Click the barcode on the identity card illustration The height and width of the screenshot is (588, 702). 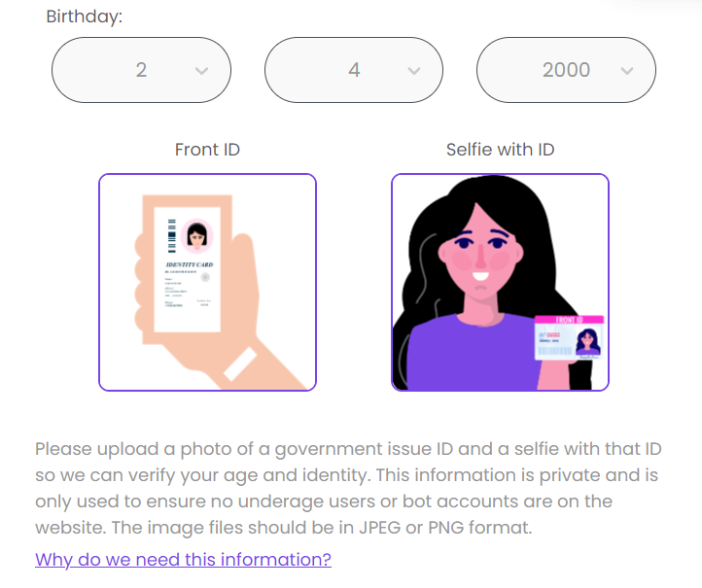[172, 233]
